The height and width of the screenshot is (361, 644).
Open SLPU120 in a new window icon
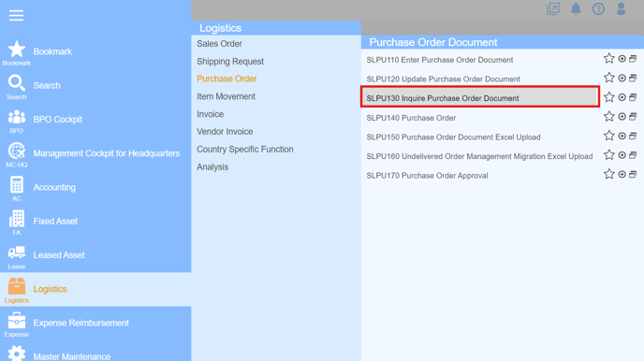(633, 78)
